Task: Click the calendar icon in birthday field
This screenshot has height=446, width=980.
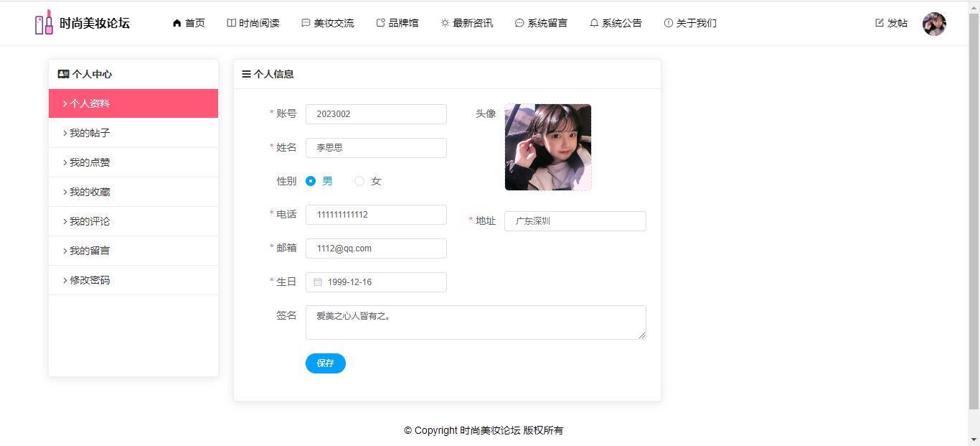Action: tap(318, 282)
